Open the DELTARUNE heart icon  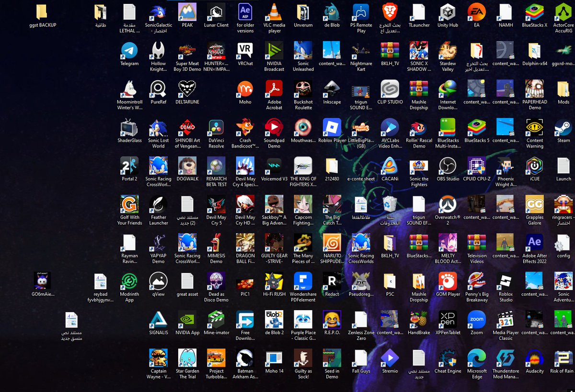tap(187, 89)
